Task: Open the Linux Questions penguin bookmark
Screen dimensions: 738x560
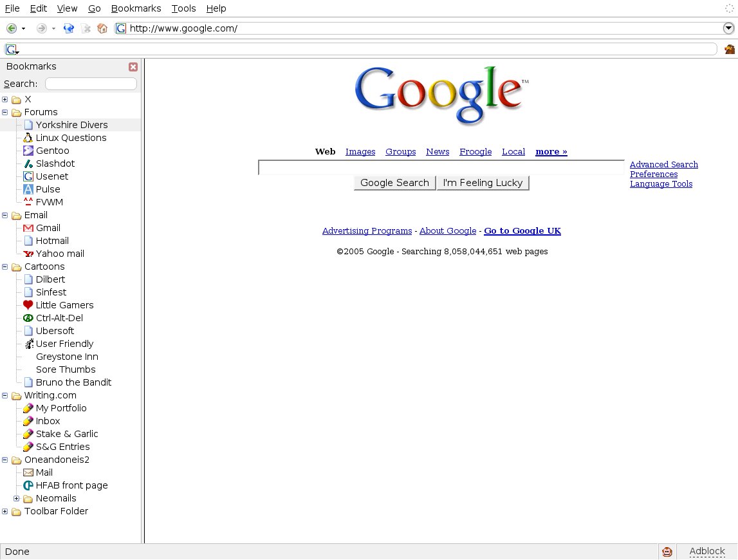Action: tap(28, 138)
